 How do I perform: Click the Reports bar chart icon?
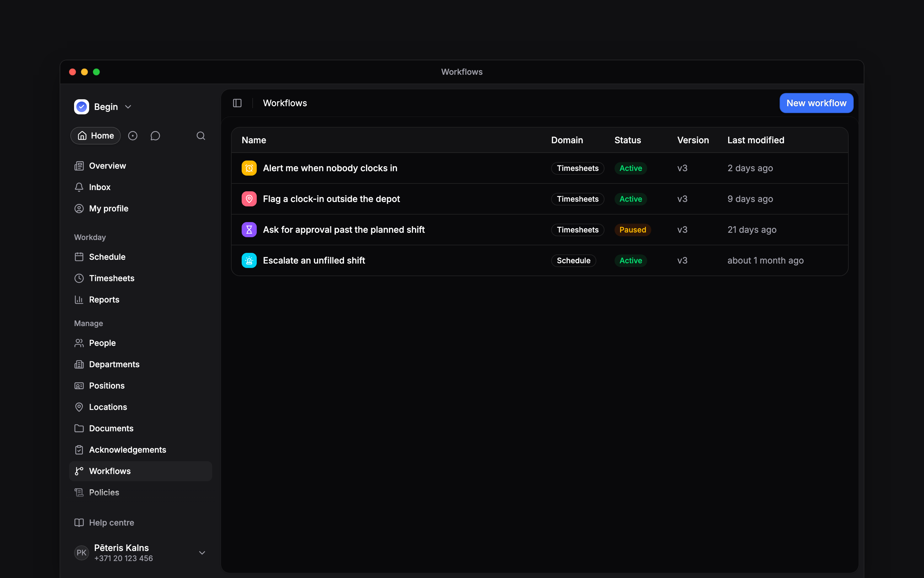(x=79, y=300)
